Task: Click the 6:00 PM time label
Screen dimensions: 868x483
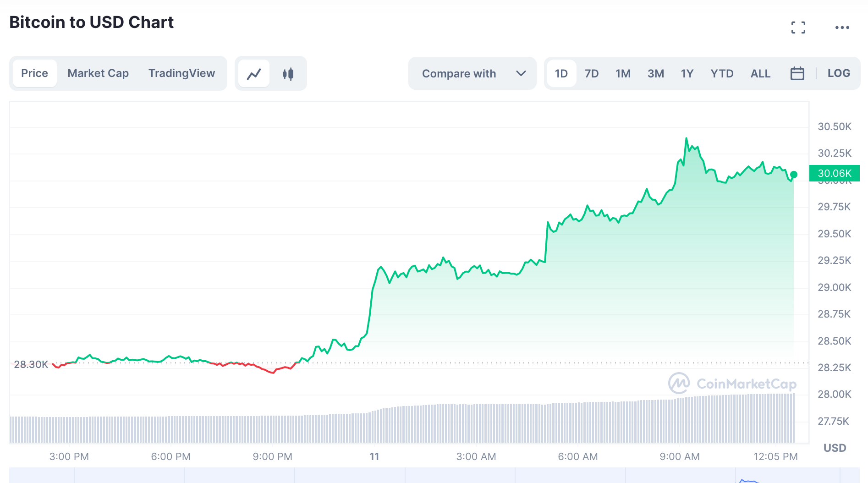Action: 170,456
